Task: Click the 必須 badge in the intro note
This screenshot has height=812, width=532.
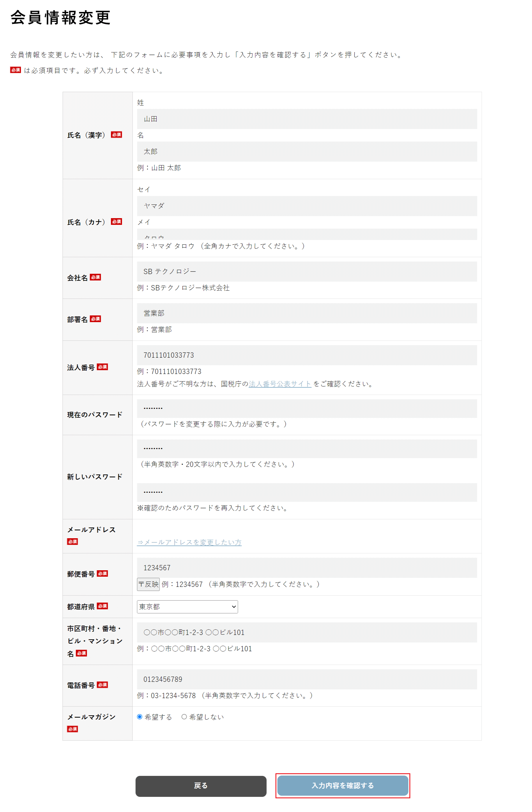Action: pos(15,70)
